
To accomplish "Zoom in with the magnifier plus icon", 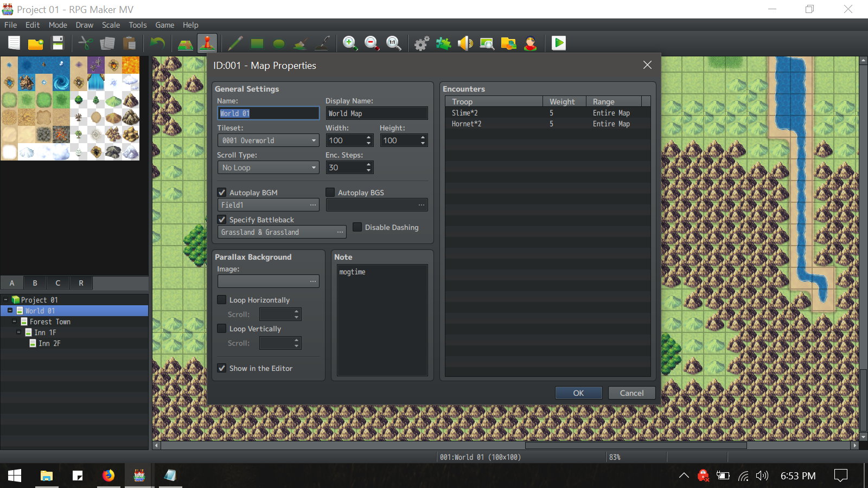I will point(350,43).
